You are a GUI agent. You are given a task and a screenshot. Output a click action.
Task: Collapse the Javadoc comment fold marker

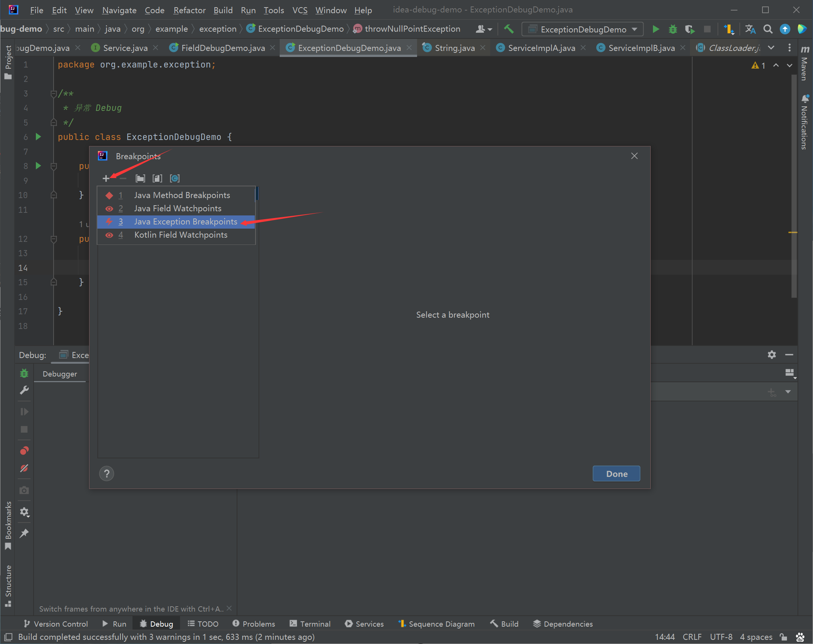tap(54, 94)
